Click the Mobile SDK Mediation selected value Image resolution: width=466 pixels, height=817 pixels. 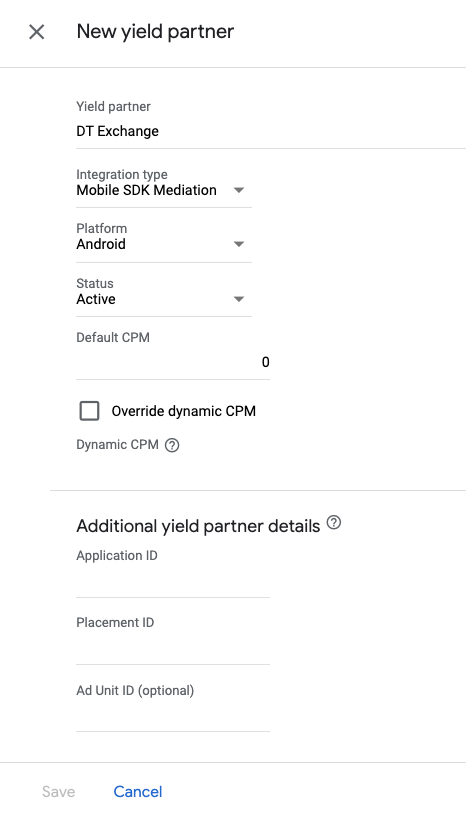(x=146, y=190)
